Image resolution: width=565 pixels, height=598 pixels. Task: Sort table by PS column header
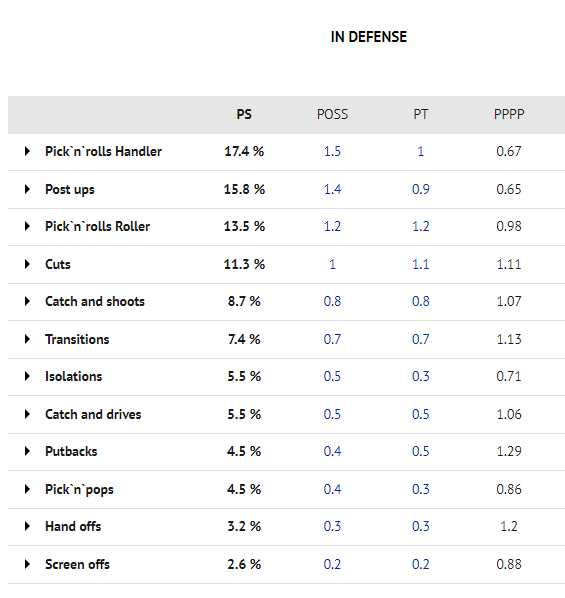(x=244, y=114)
